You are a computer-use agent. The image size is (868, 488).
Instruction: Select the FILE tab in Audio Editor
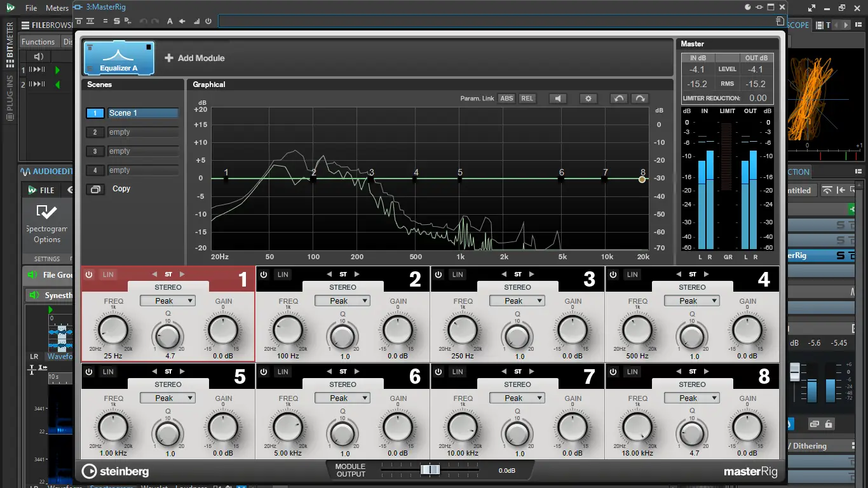point(41,190)
